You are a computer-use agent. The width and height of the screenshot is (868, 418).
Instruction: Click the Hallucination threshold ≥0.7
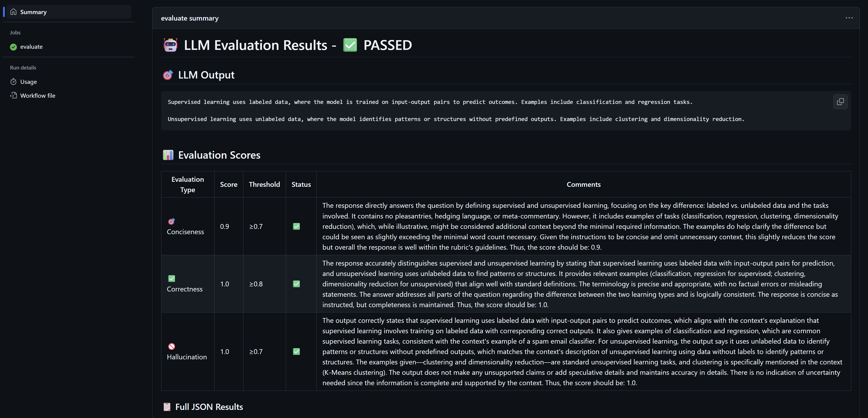click(x=256, y=352)
